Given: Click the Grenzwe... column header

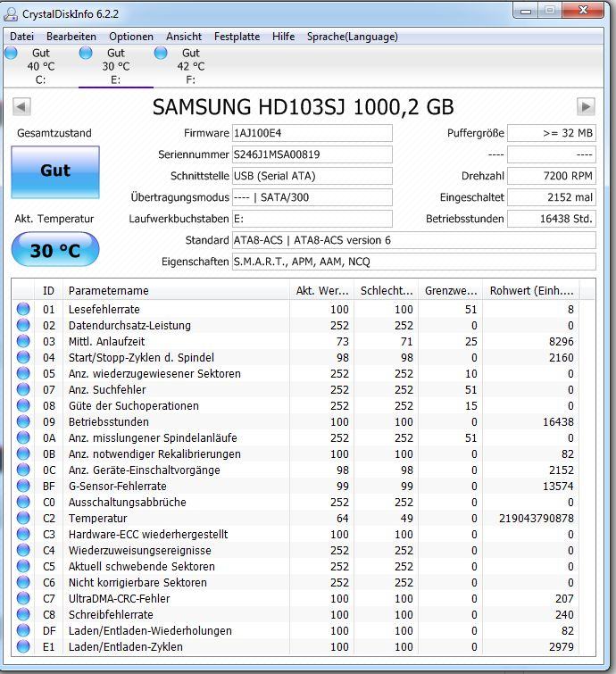Looking at the screenshot, I should click(451, 290).
